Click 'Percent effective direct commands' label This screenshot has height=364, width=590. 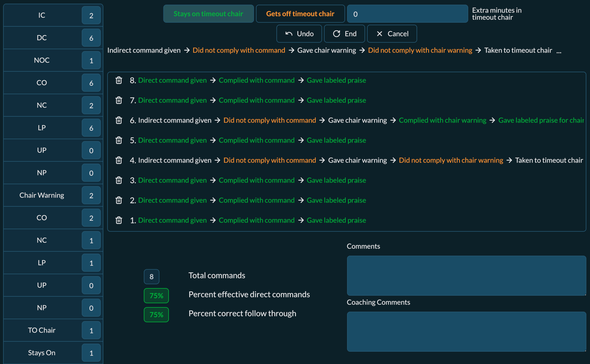point(249,294)
